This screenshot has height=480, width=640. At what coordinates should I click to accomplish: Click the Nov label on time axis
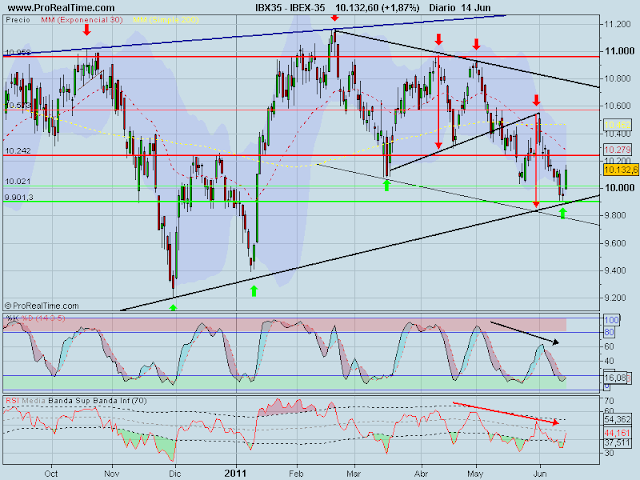point(111,474)
